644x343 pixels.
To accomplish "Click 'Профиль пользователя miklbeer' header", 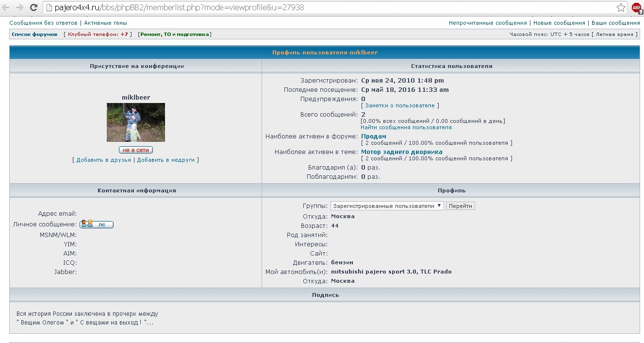I will (x=325, y=52).
